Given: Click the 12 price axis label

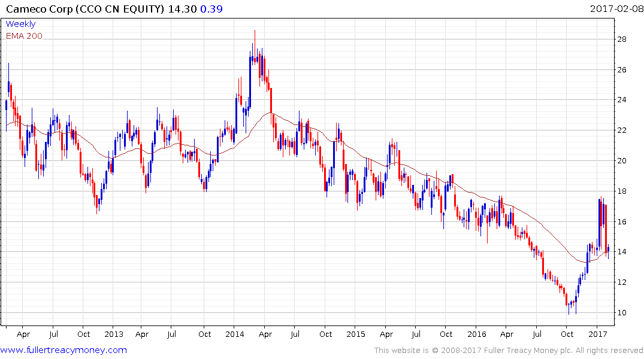Looking at the screenshot, I should click(622, 282).
